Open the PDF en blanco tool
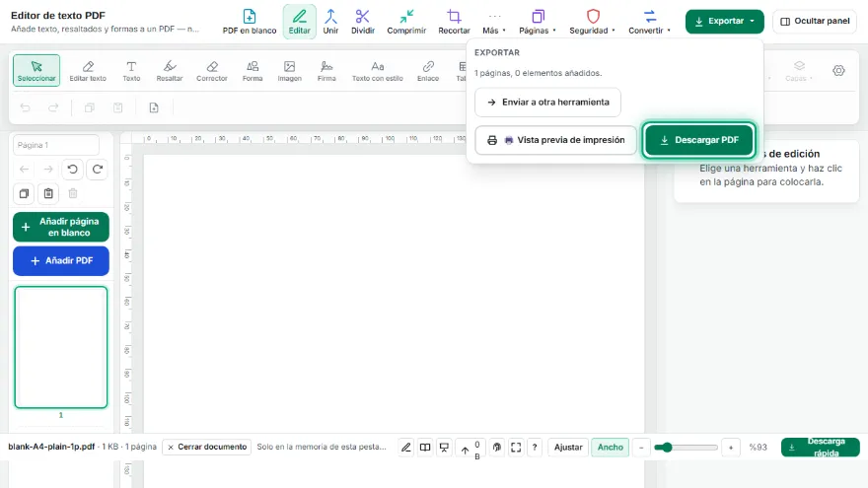Viewport: 868px width, 488px height. (250, 22)
